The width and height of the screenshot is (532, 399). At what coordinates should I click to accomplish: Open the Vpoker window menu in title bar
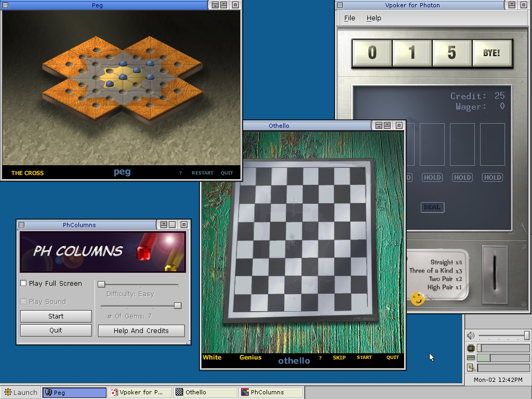point(340,5)
